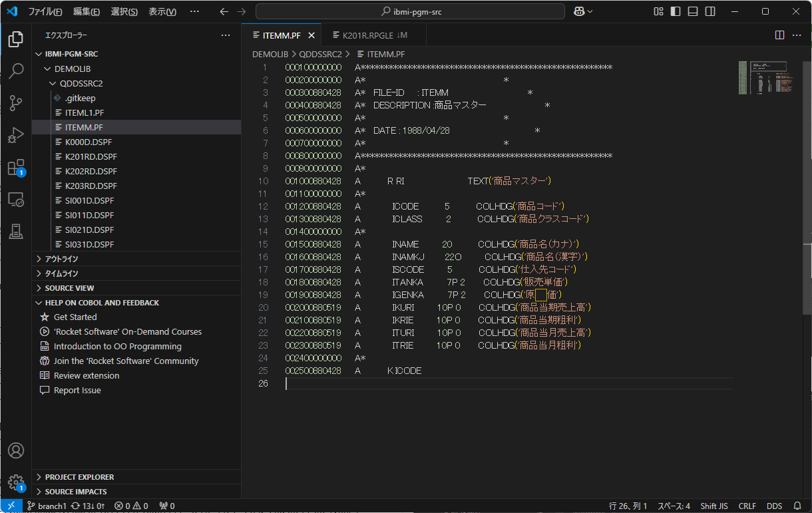Screen dimensions: 812x513
Task: Expand the タイムライン section
Action: (x=136, y=273)
